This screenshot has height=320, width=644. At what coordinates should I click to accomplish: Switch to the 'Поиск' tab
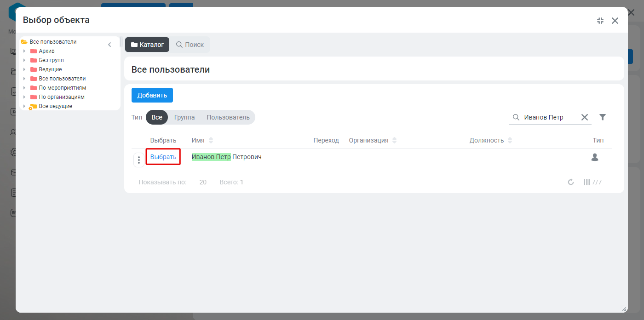[x=190, y=45]
